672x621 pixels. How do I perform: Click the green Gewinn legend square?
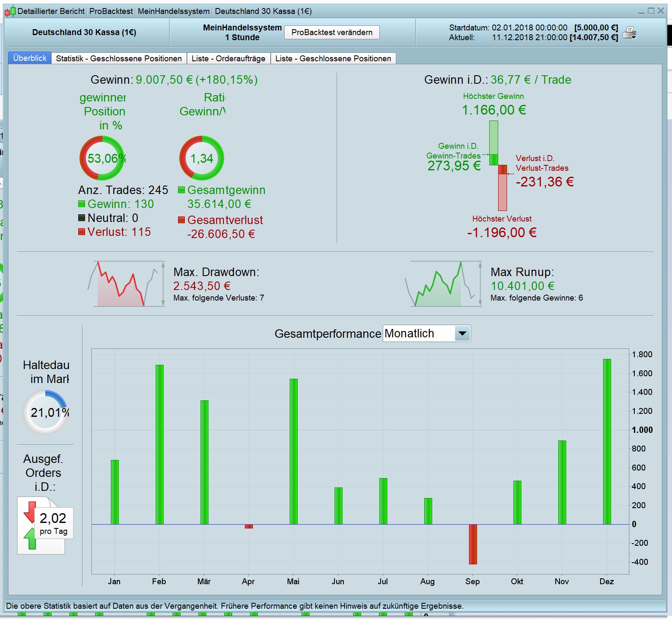pos(82,204)
